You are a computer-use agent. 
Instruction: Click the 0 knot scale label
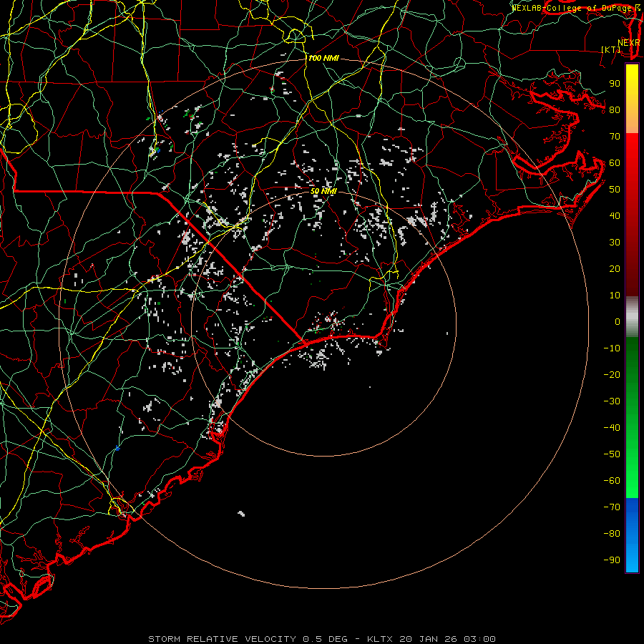click(x=618, y=321)
